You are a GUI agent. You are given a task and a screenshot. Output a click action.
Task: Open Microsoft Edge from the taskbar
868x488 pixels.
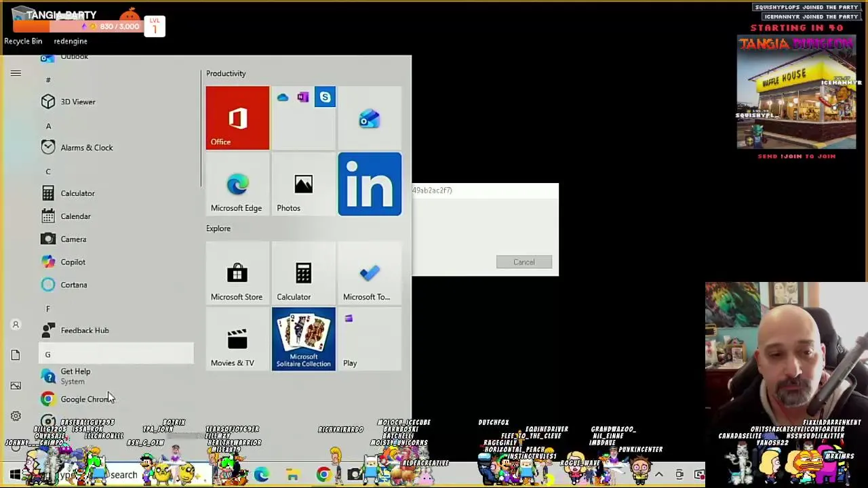click(x=262, y=474)
